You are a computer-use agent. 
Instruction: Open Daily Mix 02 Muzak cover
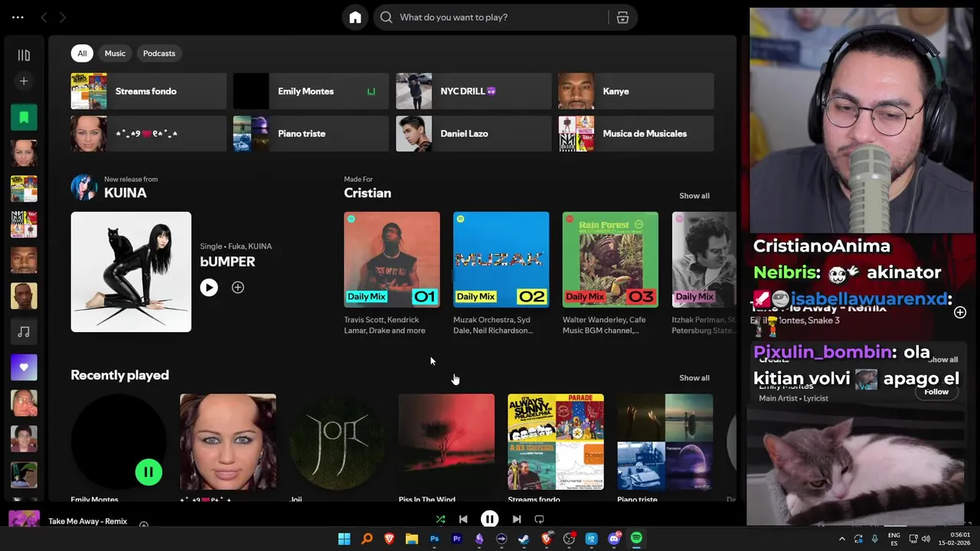pyautogui.click(x=501, y=259)
